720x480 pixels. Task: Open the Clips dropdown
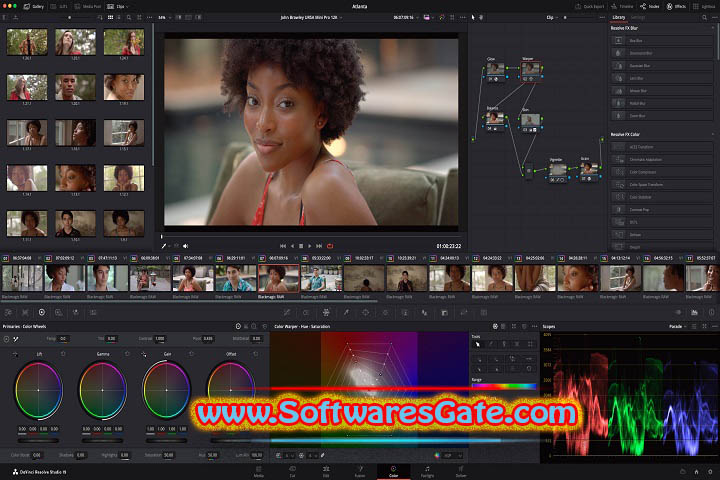(118, 6)
